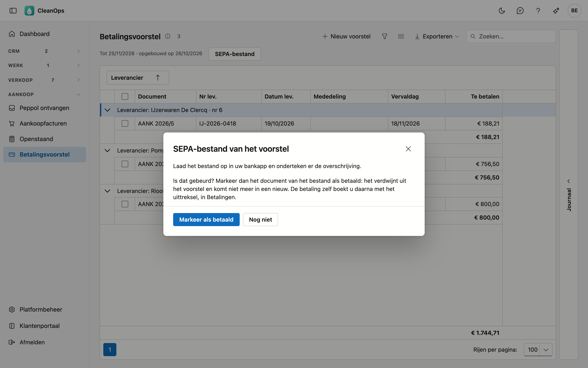
Task: Open the filter funnel icon
Action: [x=384, y=36]
